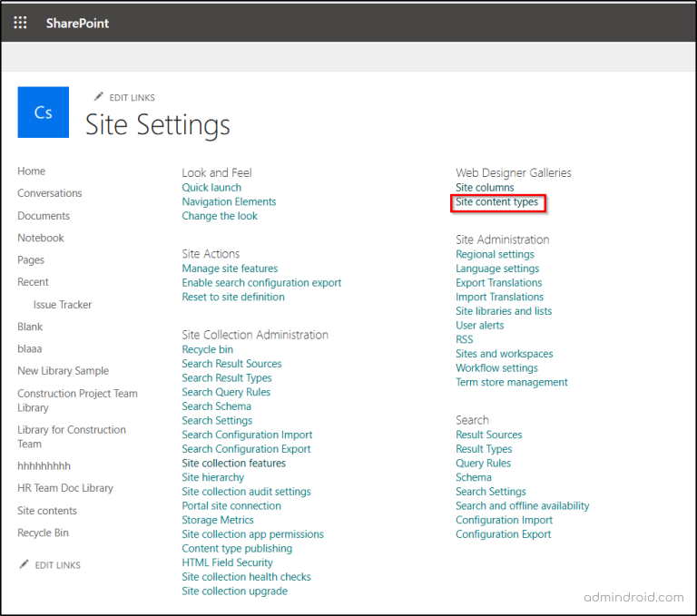Open Search Configuration Import
The image size is (697, 616).
[x=247, y=435]
